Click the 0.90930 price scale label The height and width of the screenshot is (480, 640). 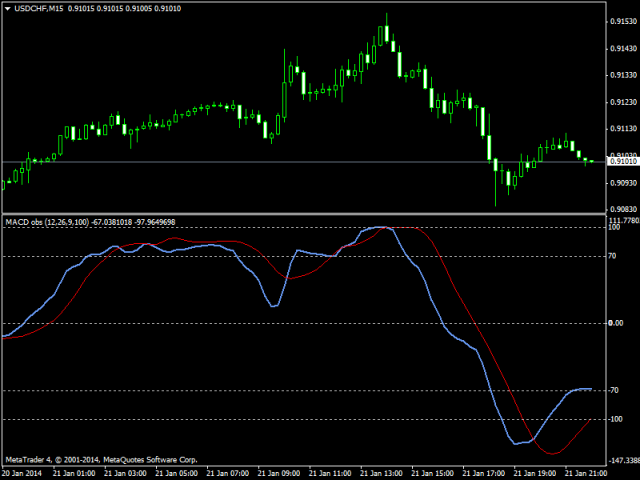(623, 182)
